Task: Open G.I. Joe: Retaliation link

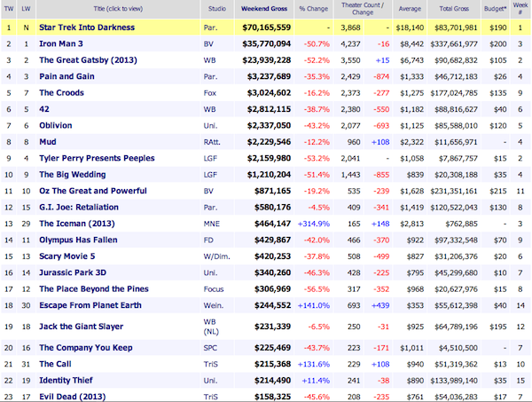Action: point(79,207)
